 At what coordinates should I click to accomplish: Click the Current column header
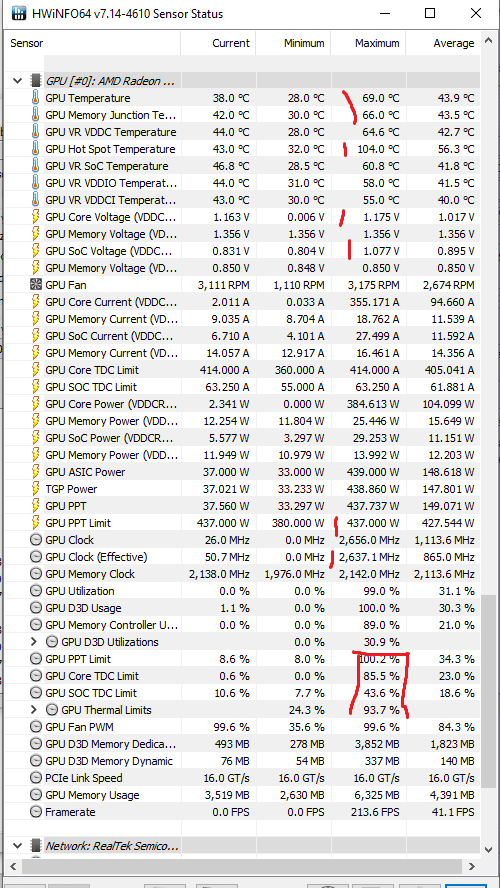[x=218, y=43]
